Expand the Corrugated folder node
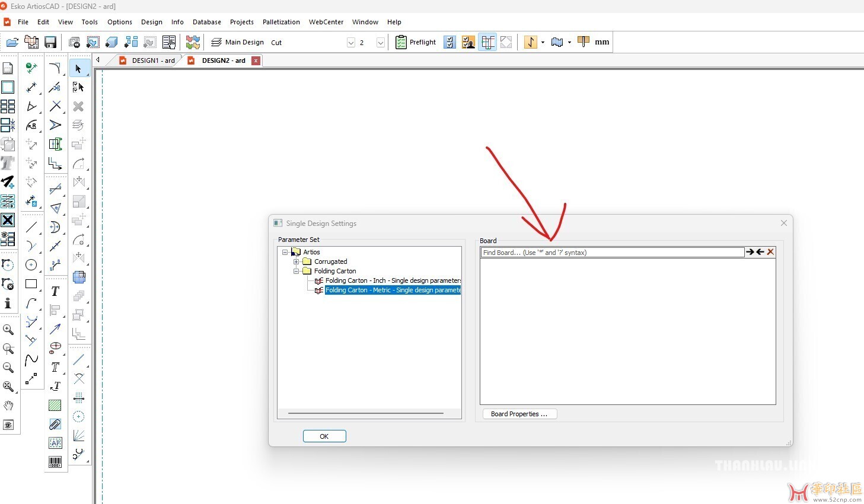Viewport: 864px width, 504px height. (296, 261)
